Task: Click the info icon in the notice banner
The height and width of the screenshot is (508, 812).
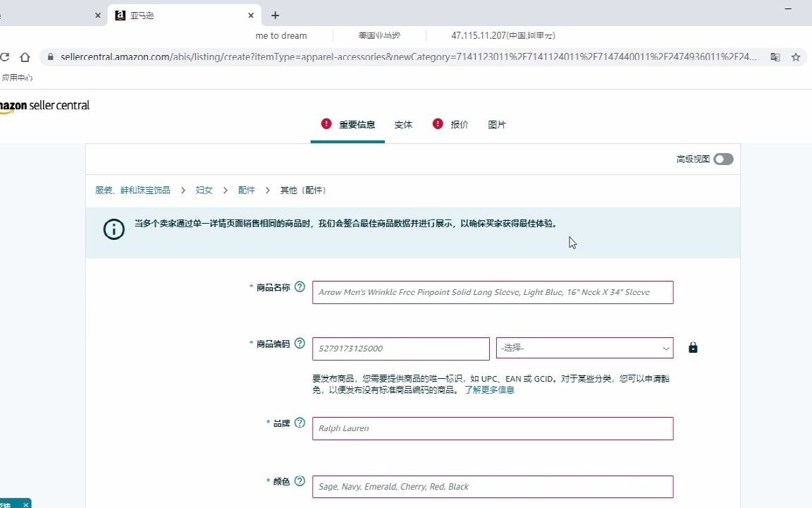Action: (113, 229)
